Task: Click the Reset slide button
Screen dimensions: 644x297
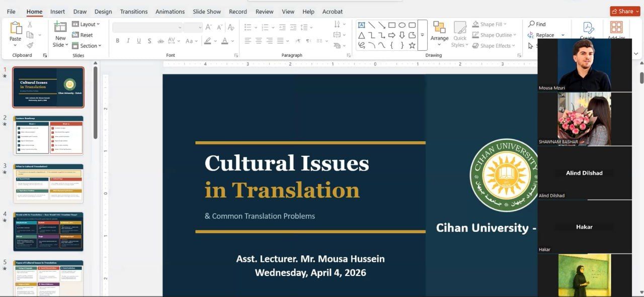Action: pyautogui.click(x=83, y=35)
